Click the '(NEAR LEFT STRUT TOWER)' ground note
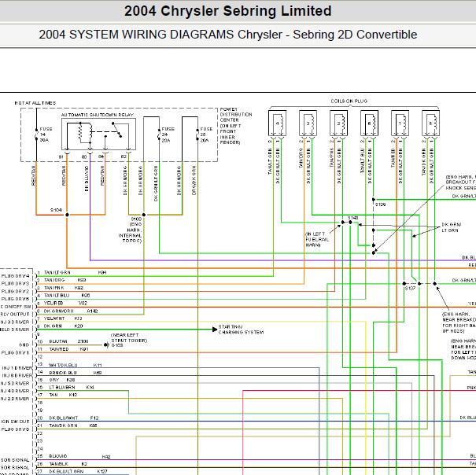The image size is (476, 475). pos(129,338)
